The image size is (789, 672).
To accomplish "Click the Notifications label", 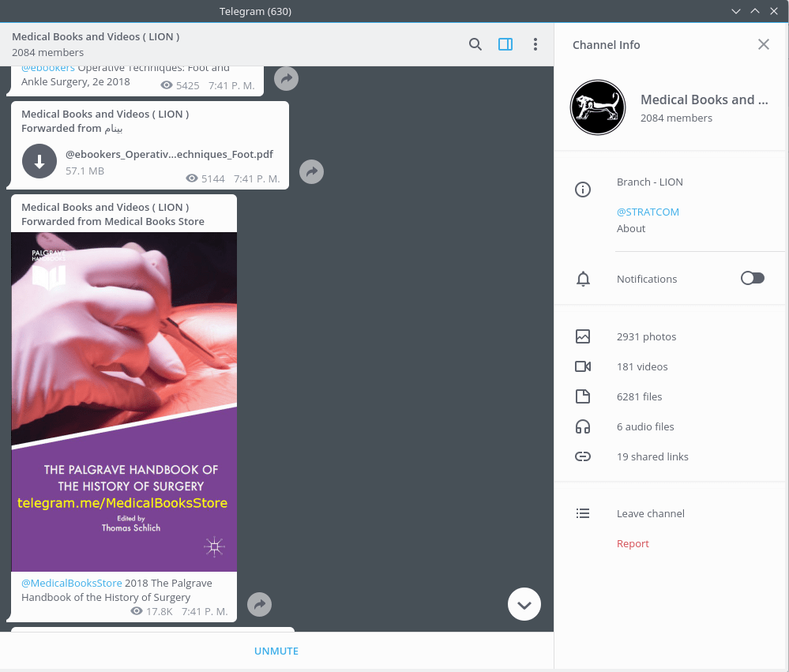I will 647,280.
